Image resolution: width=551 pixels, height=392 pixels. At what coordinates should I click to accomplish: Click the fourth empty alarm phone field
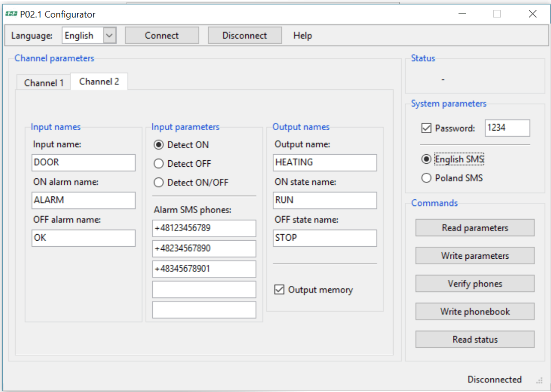point(204,289)
